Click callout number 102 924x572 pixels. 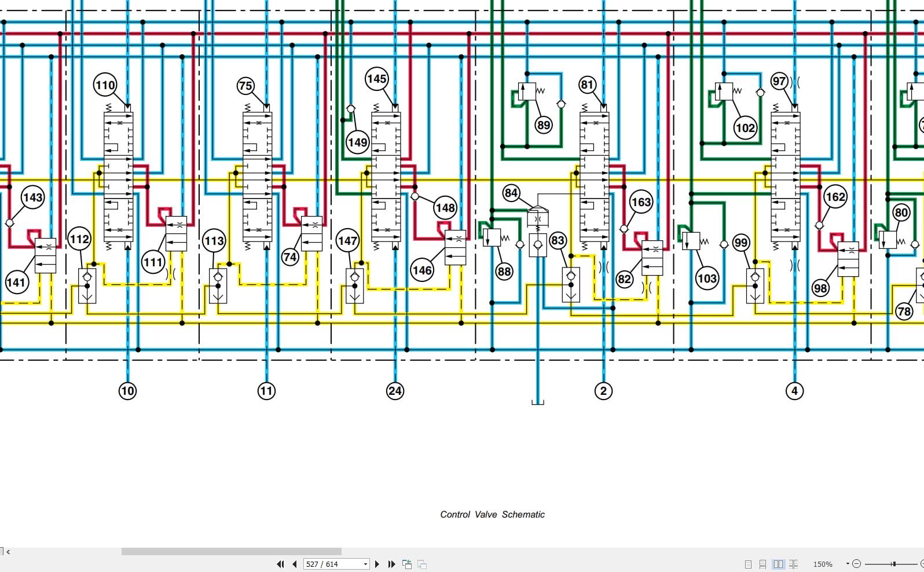pyautogui.click(x=745, y=127)
